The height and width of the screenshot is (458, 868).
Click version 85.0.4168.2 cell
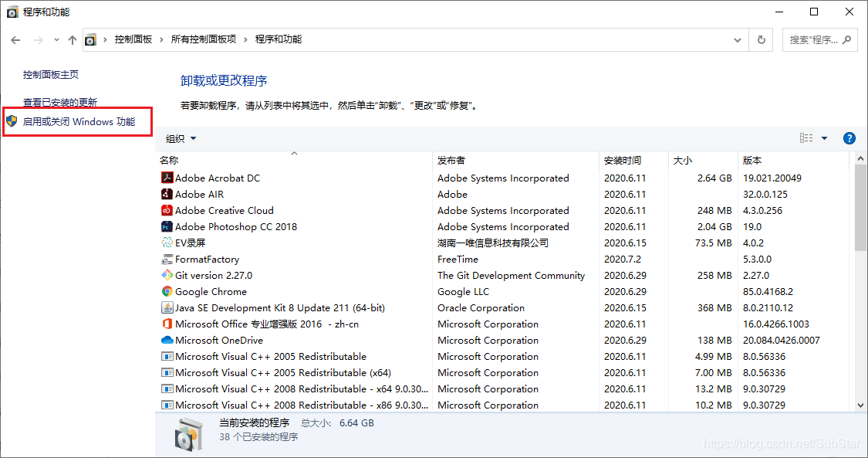(768, 291)
